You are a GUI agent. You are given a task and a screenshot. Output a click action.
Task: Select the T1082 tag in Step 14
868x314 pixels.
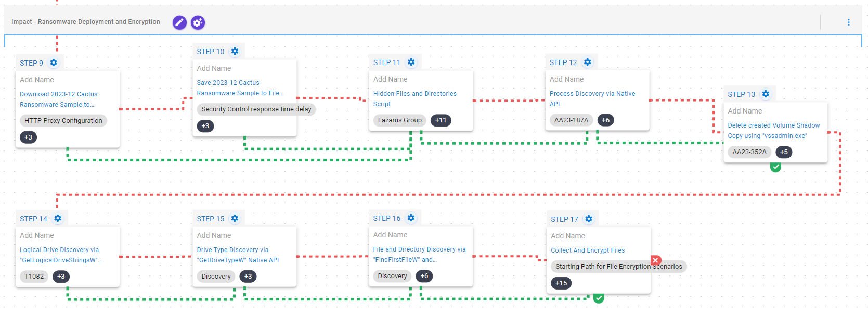pyautogui.click(x=34, y=277)
